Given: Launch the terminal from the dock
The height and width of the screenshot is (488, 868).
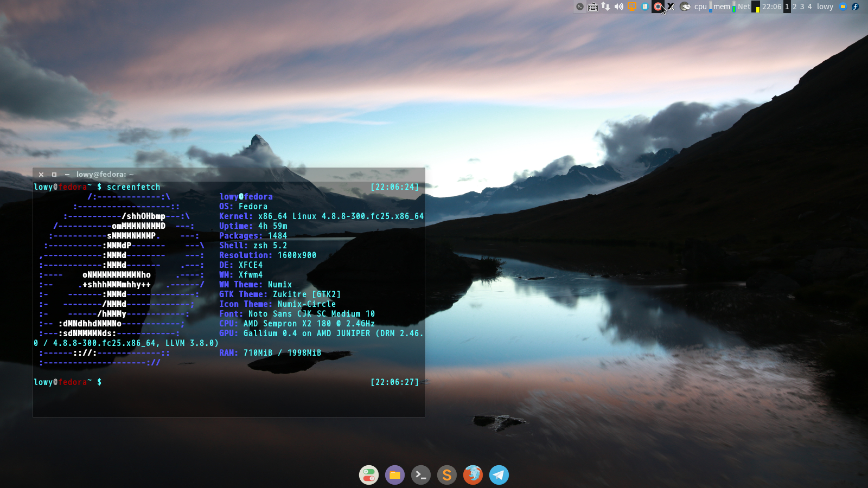Looking at the screenshot, I should (x=420, y=475).
